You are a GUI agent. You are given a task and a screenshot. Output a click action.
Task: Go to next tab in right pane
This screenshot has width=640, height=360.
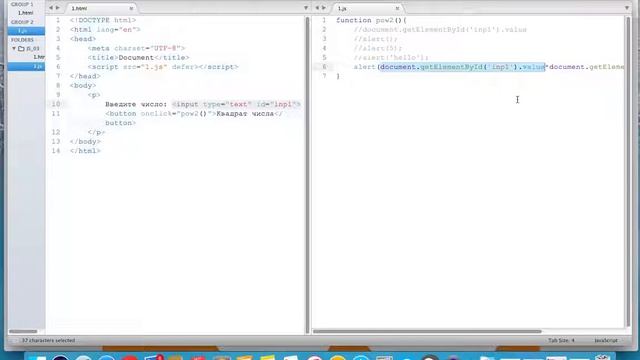point(324,8)
